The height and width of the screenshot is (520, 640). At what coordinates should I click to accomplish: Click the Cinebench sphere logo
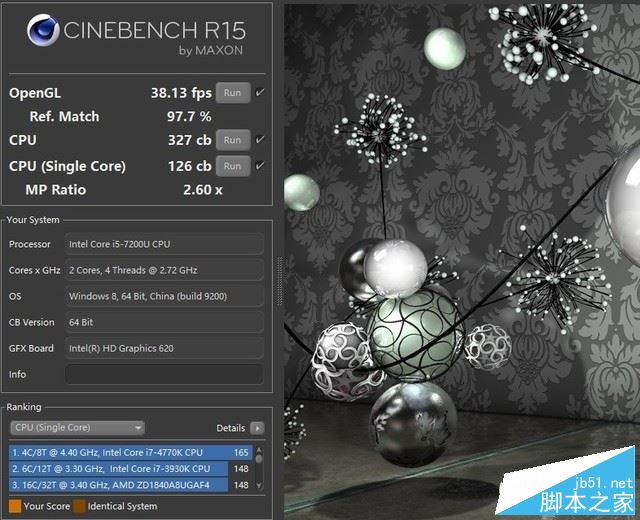[43, 30]
